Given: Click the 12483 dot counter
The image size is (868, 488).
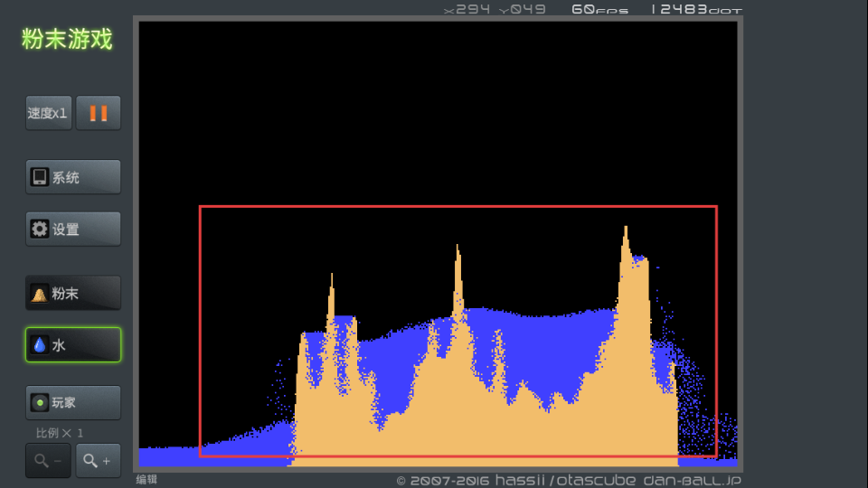Looking at the screenshot, I should (x=694, y=10).
